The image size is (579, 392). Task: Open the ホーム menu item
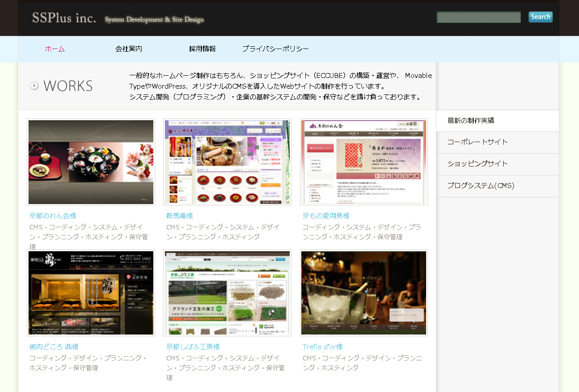(x=55, y=49)
